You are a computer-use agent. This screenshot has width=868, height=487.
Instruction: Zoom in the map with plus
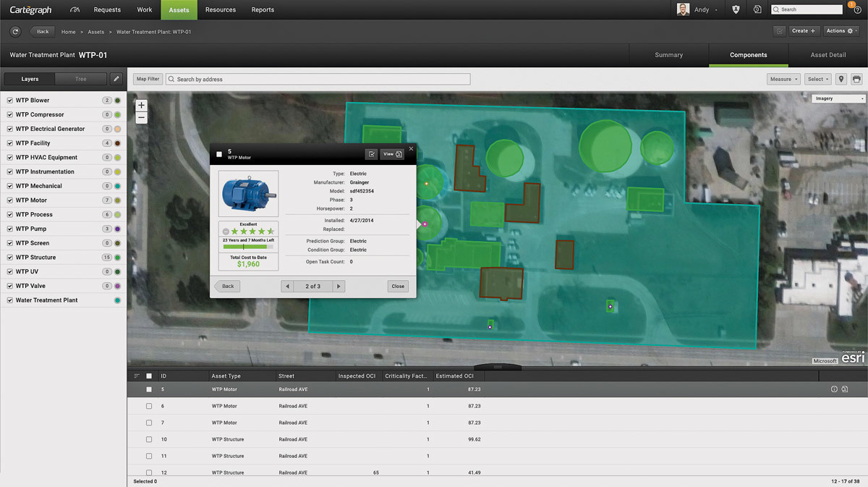[141, 106]
